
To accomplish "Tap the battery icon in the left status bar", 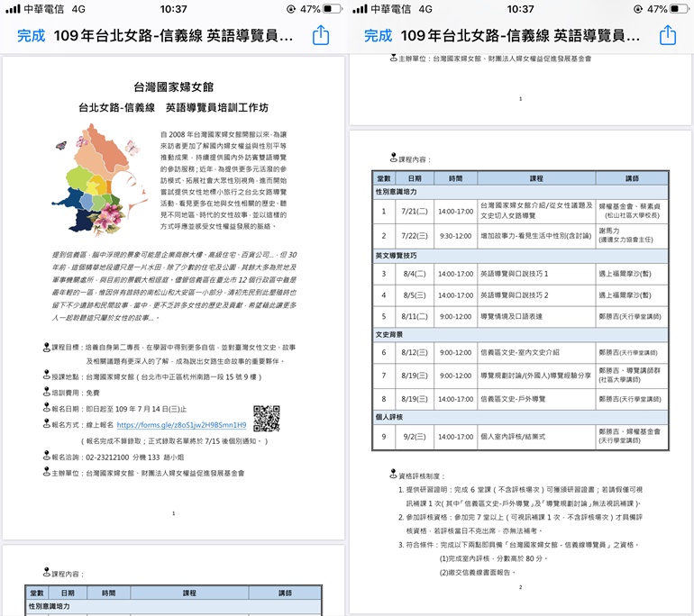I will [333, 9].
